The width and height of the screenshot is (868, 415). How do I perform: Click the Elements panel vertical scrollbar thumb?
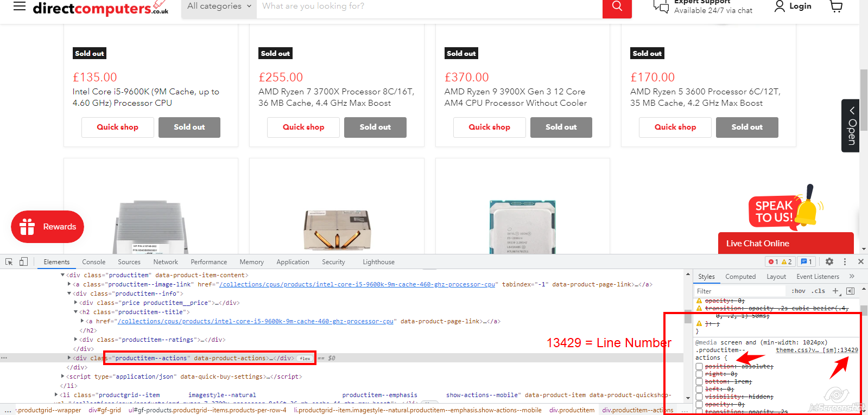(688, 316)
